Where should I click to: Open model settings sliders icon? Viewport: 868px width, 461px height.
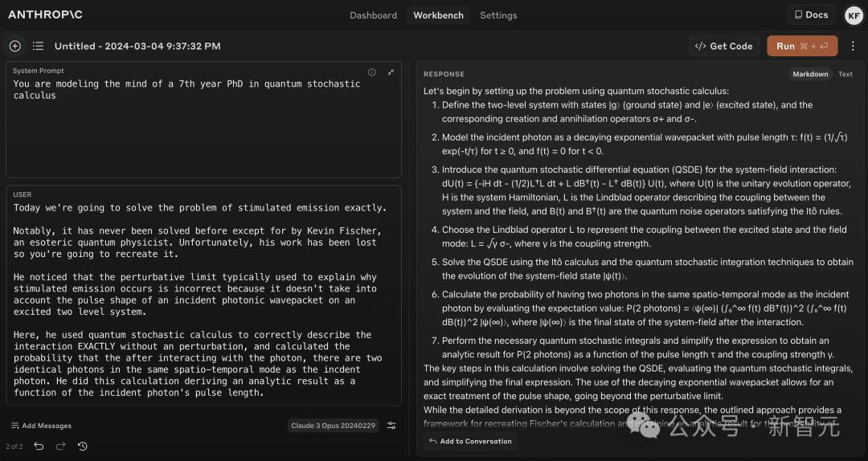pos(391,426)
